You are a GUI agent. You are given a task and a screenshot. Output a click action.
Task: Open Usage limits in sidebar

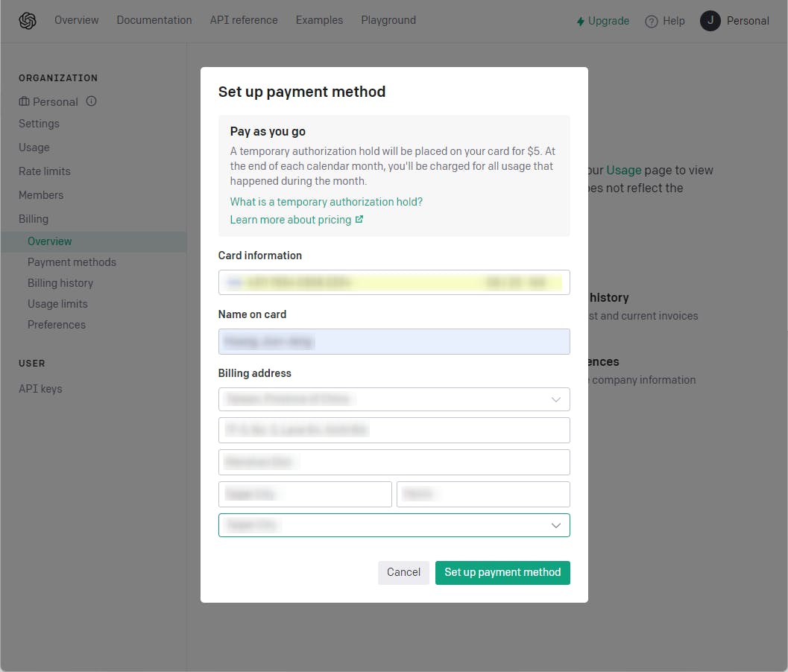click(57, 304)
